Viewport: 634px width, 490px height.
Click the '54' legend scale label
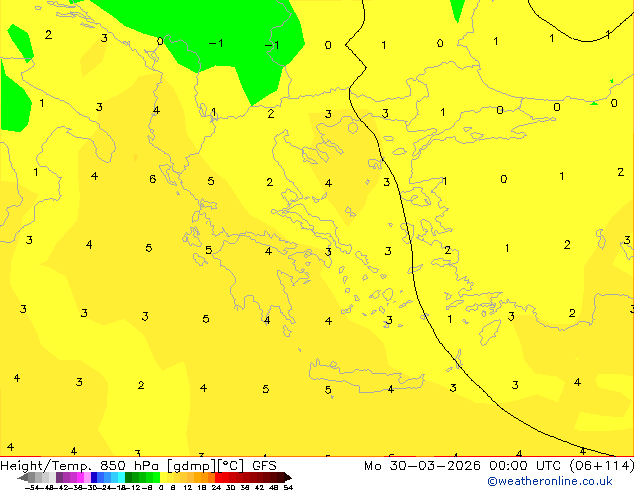tap(288, 487)
